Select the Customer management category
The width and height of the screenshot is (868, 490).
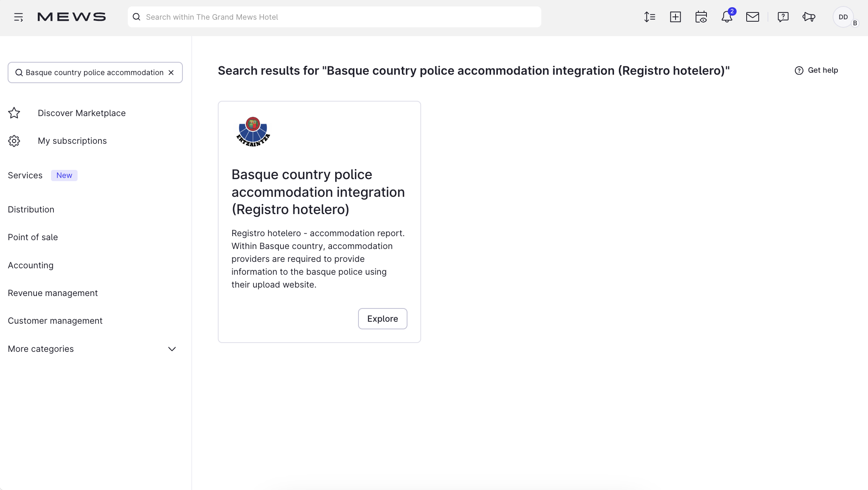[55, 321]
